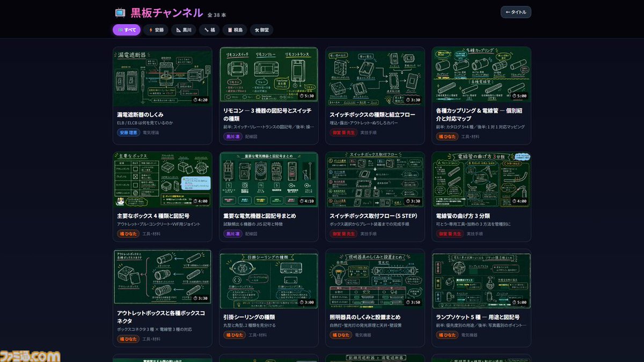The width and height of the screenshot is (644, 362).
Task: Click the 黒川 凛 tag on 重要な電気機器 card
Action: pyautogui.click(x=232, y=234)
